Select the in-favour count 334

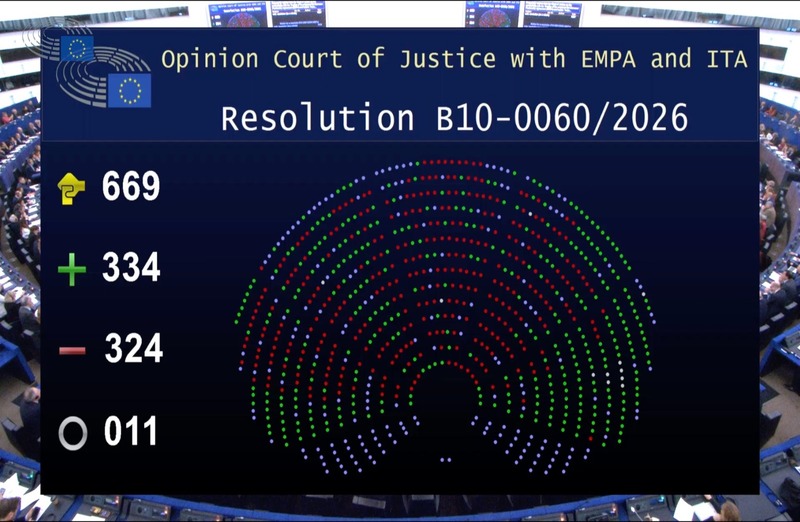(131, 269)
